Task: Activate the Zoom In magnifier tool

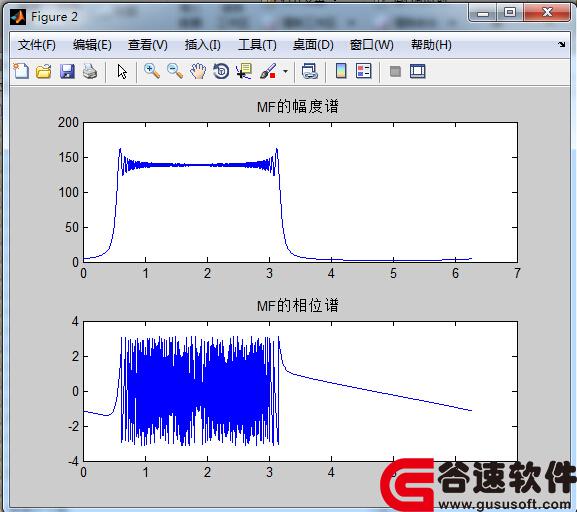Action: tap(152, 71)
